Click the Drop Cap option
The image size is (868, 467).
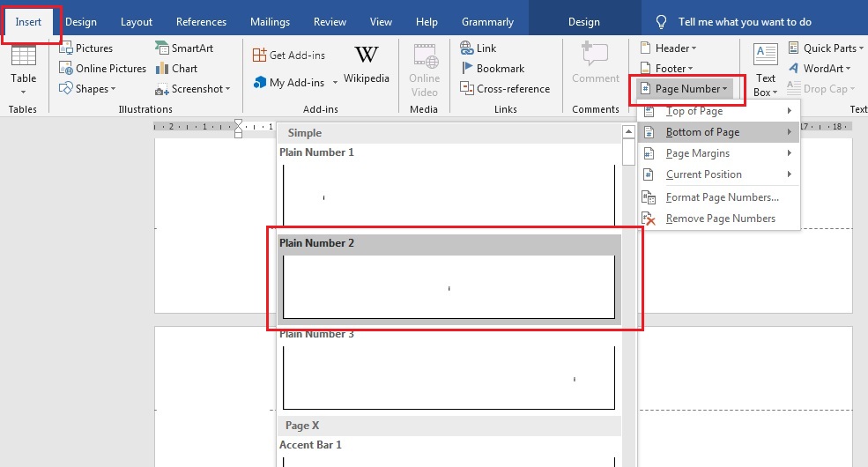821,88
